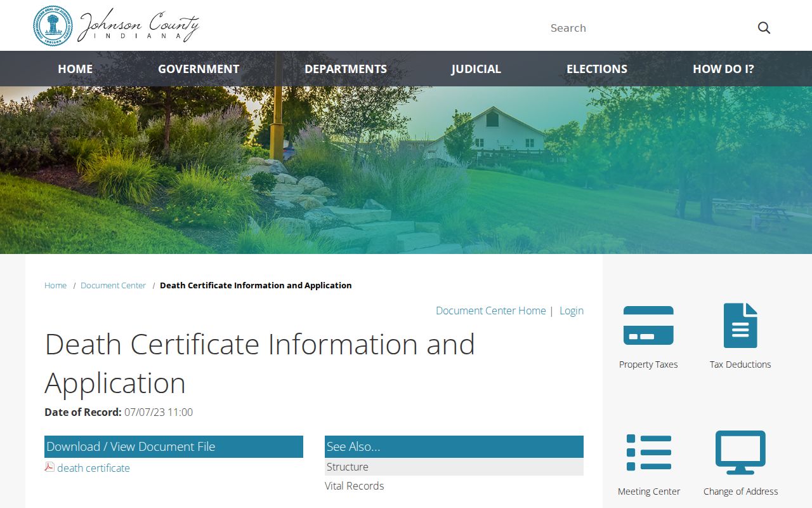Click the Login link

[x=572, y=311]
